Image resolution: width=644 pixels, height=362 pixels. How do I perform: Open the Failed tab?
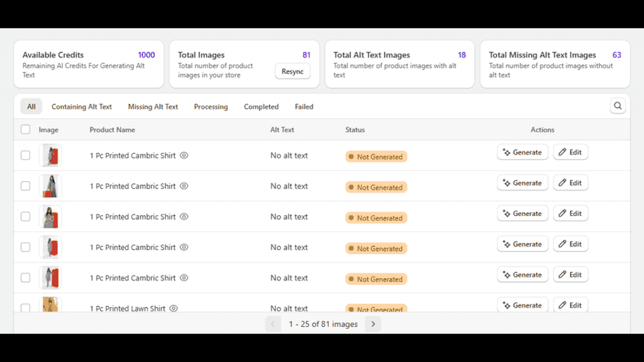pos(304,106)
